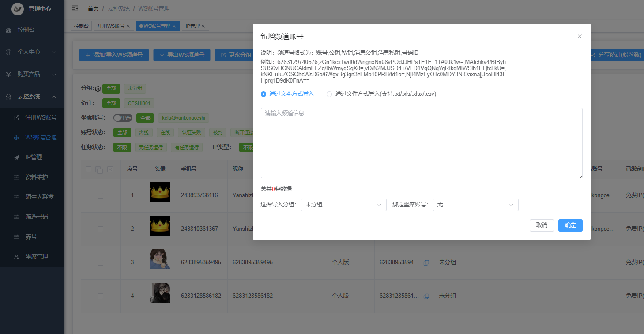Open 资料维护 in sidebar
The width and height of the screenshot is (644, 334).
click(32, 177)
